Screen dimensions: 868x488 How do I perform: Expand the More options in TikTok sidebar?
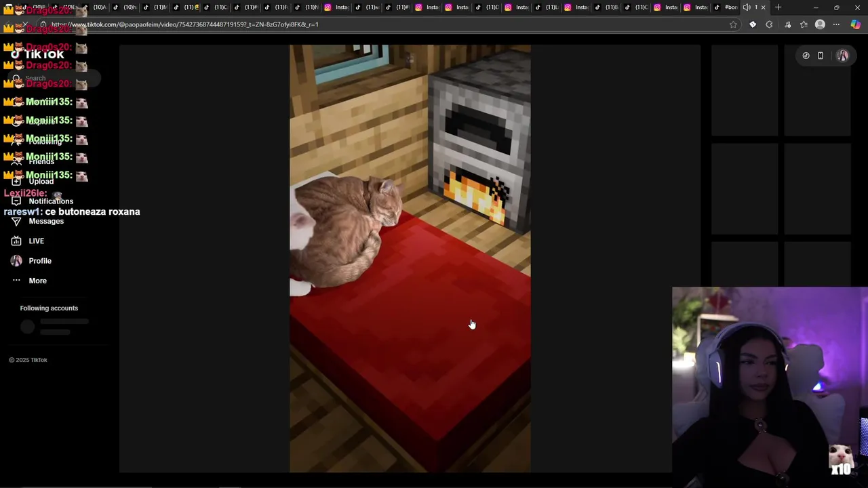(37, 281)
